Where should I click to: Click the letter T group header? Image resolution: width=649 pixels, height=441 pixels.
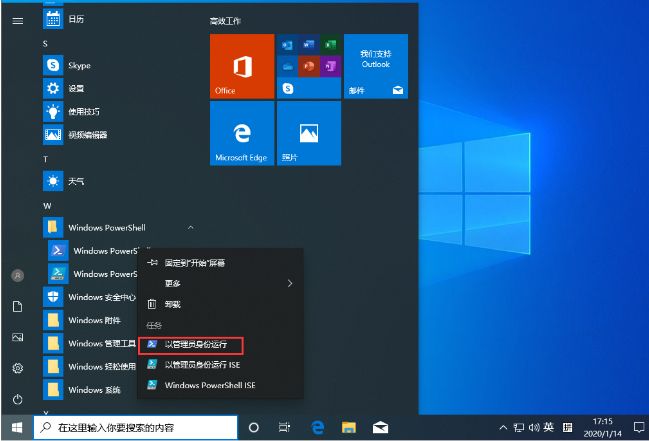45,159
